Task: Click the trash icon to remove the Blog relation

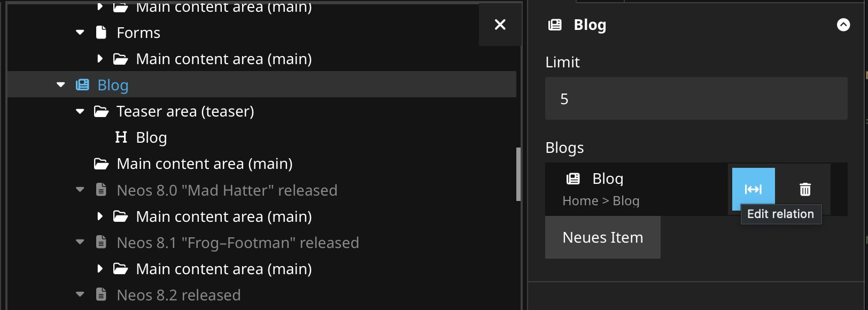Action: 805,189
